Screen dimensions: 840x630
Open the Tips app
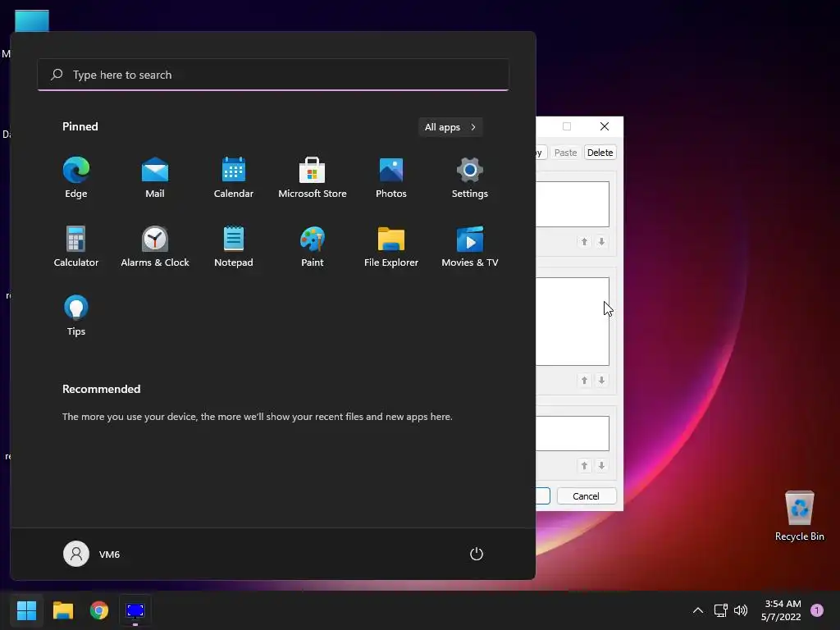pos(76,315)
